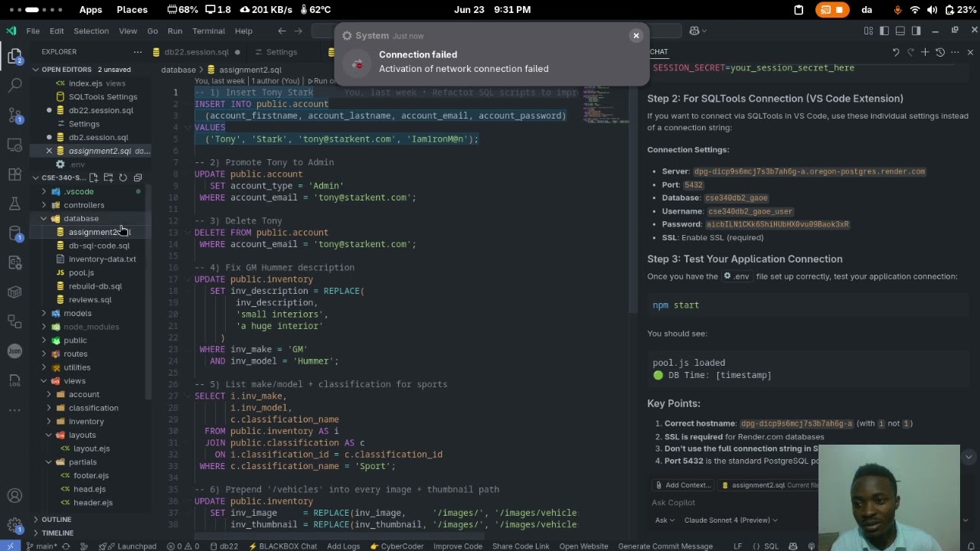The width and height of the screenshot is (980, 551).
Task: Switch to db22.session.sql tab
Action: coord(197,52)
